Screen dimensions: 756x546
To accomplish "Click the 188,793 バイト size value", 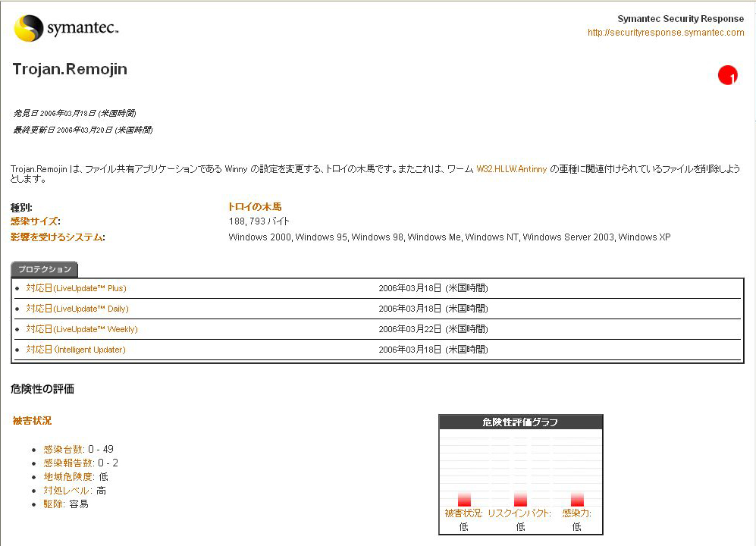I will pyautogui.click(x=259, y=221).
